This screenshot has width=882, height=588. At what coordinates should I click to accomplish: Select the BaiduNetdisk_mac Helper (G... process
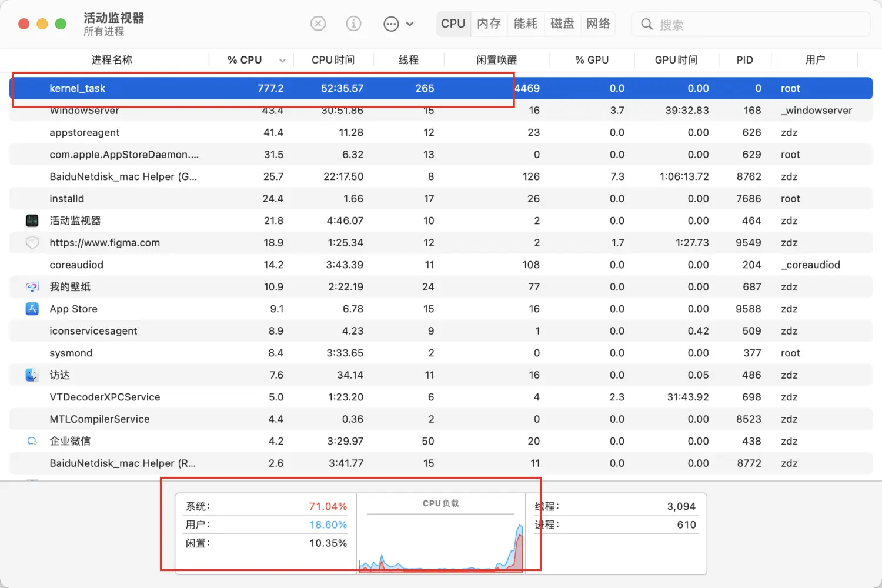[123, 176]
